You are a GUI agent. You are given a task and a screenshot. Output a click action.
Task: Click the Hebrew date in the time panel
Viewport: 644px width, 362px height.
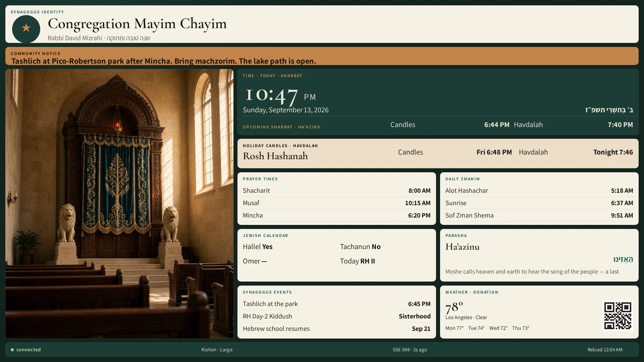point(609,110)
